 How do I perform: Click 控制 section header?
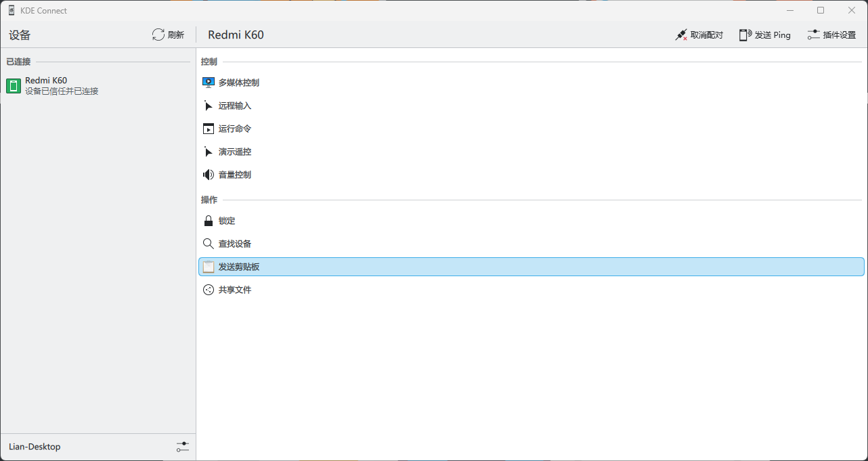pos(209,62)
